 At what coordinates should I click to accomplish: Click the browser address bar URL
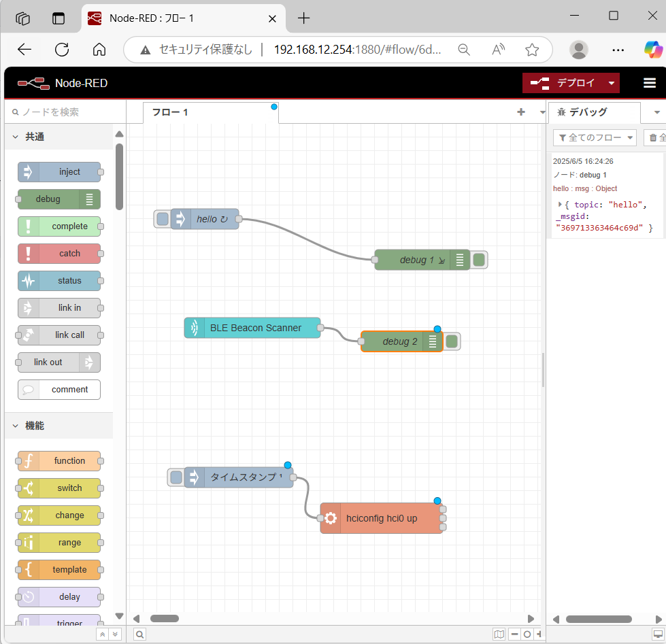[x=358, y=50]
